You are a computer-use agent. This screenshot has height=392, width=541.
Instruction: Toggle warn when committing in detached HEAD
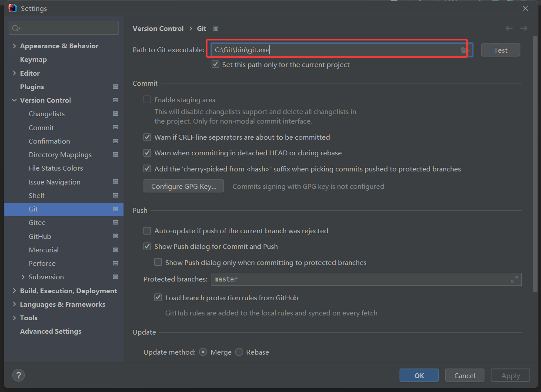coord(147,153)
